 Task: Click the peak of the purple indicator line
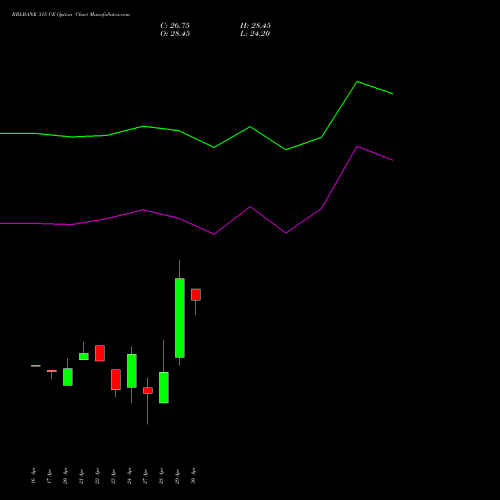click(357, 146)
